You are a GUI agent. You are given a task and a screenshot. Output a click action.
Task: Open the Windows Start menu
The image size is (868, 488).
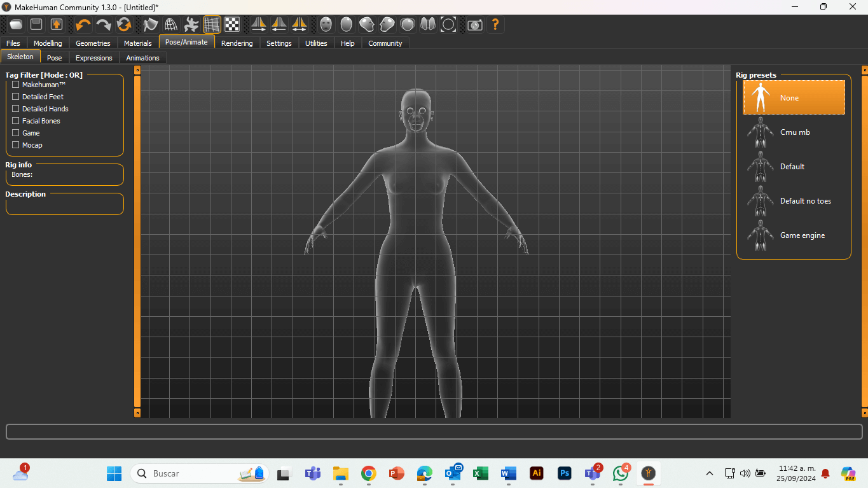click(114, 473)
